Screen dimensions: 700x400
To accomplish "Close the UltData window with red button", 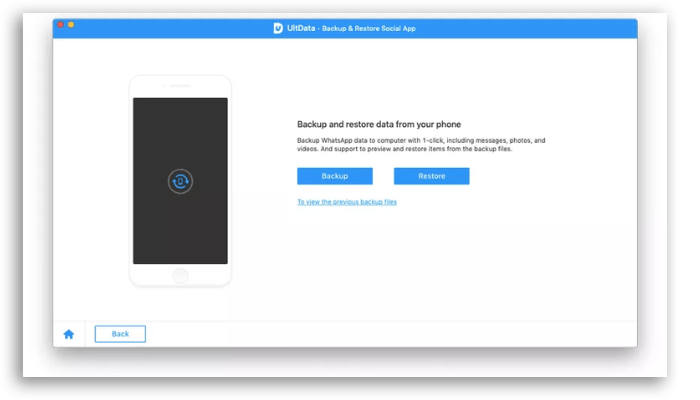I will 60,25.
